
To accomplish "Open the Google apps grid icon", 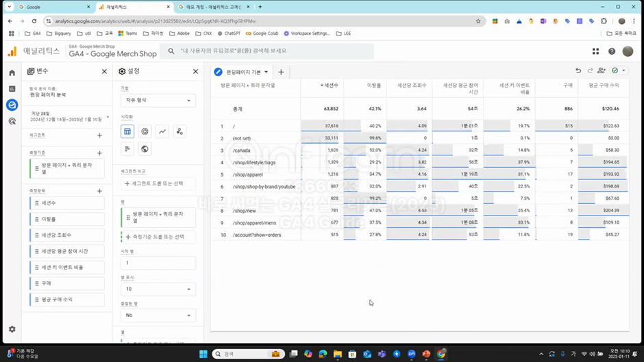I will coord(595,51).
